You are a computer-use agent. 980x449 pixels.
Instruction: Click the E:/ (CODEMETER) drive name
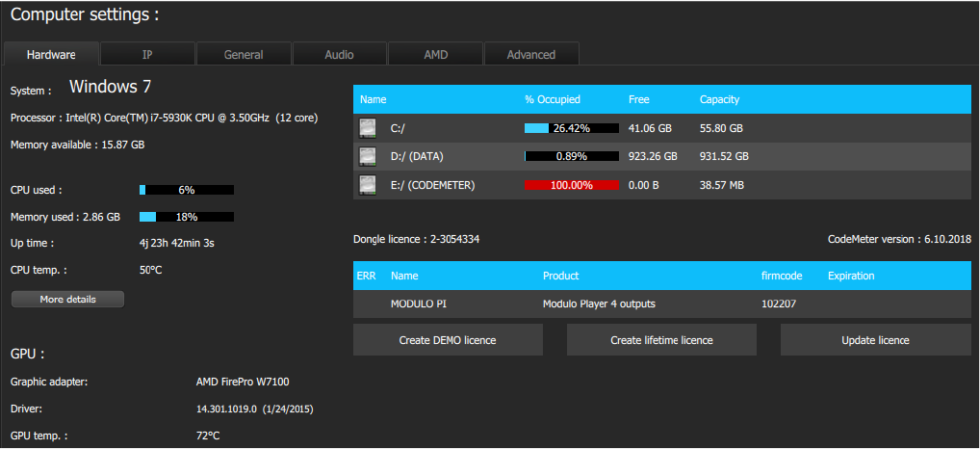click(432, 185)
